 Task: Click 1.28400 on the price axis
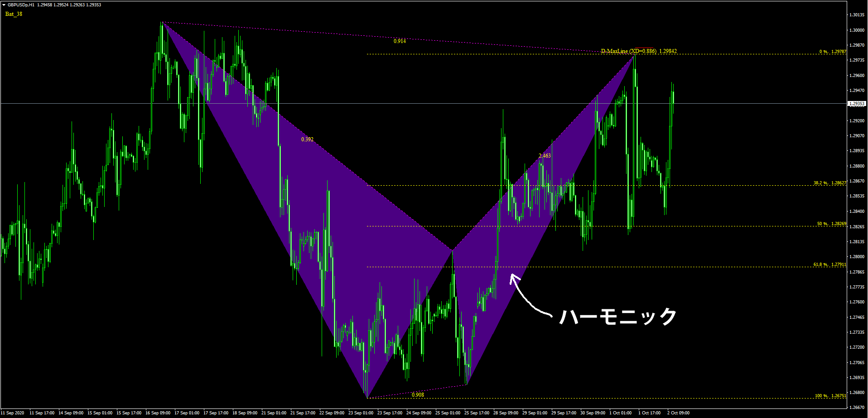(857, 211)
